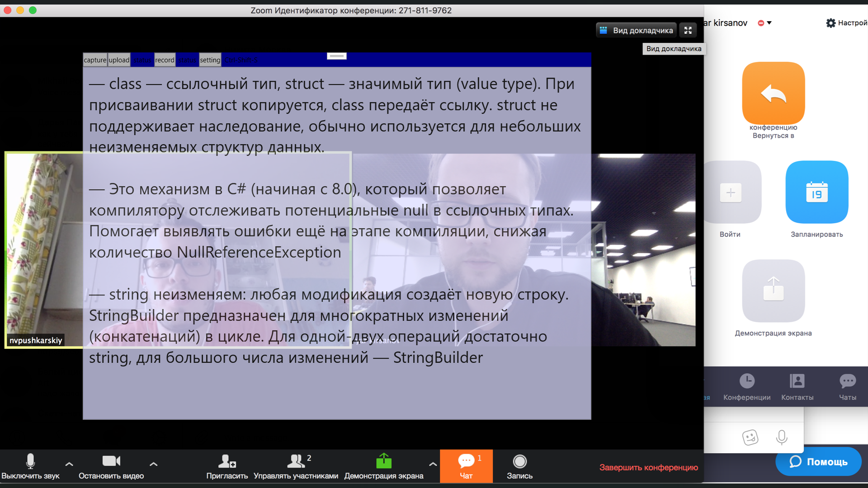
Task: Mute the microphone in Zoom toolbar
Action: (x=30, y=466)
